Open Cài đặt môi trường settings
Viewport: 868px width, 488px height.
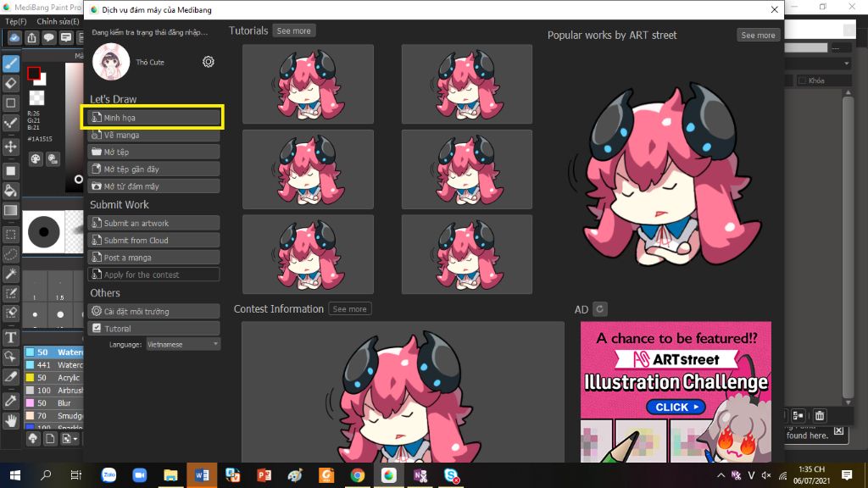click(x=154, y=311)
